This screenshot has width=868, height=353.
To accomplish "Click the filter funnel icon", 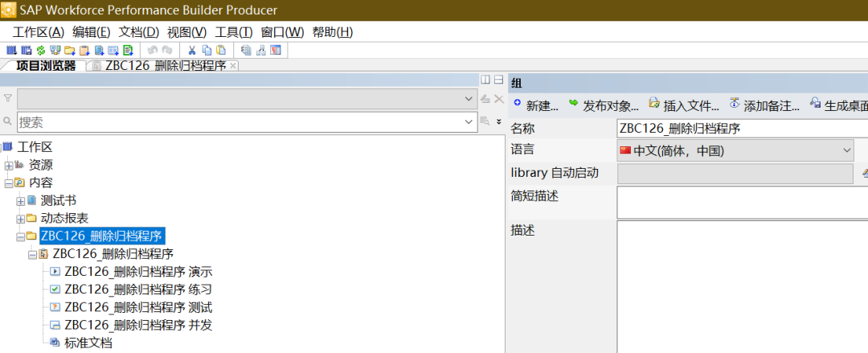I will 8,98.
